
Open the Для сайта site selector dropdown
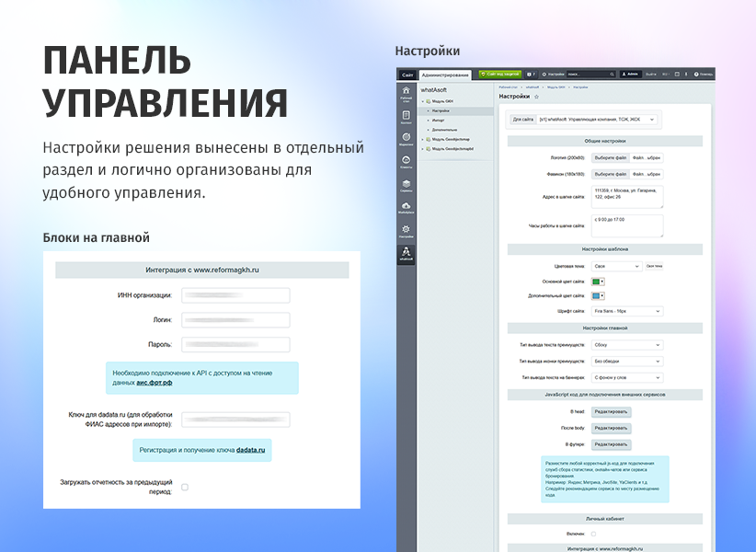tap(598, 119)
